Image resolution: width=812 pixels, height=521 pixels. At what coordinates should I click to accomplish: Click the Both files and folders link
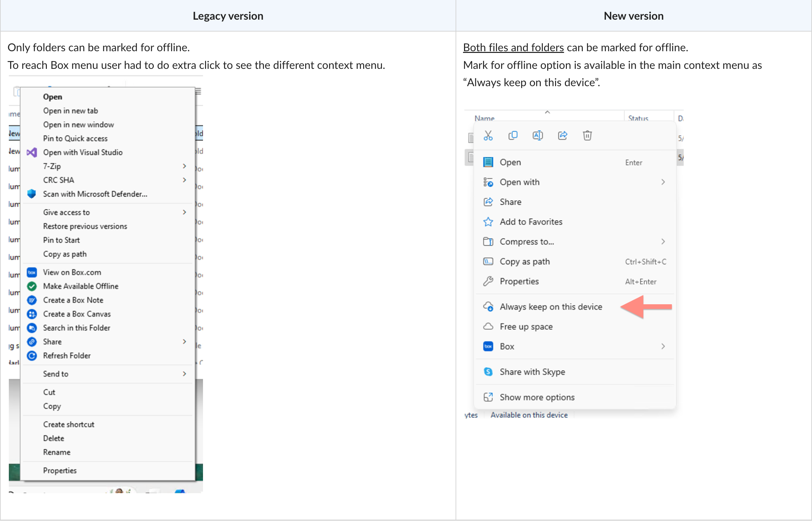(513, 47)
